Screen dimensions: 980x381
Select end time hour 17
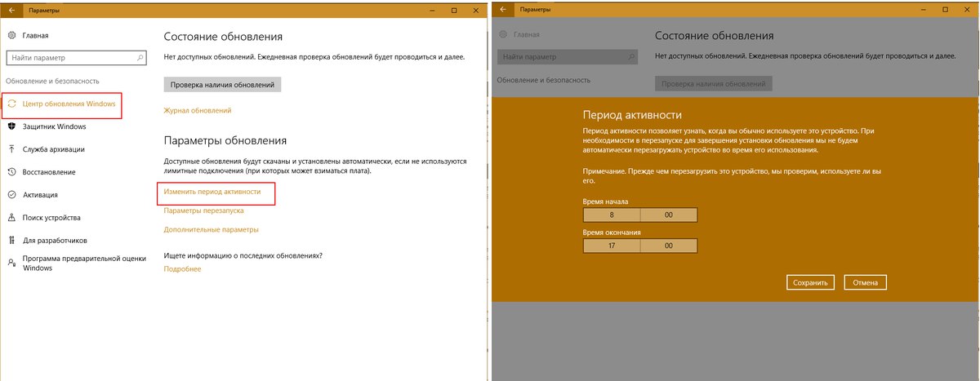(x=612, y=246)
